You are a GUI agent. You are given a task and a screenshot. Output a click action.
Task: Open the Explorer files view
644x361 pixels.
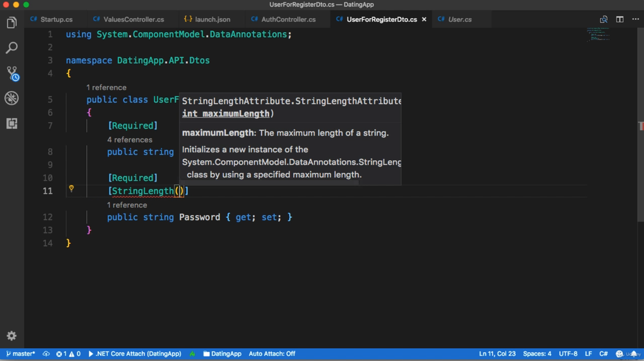(x=12, y=23)
